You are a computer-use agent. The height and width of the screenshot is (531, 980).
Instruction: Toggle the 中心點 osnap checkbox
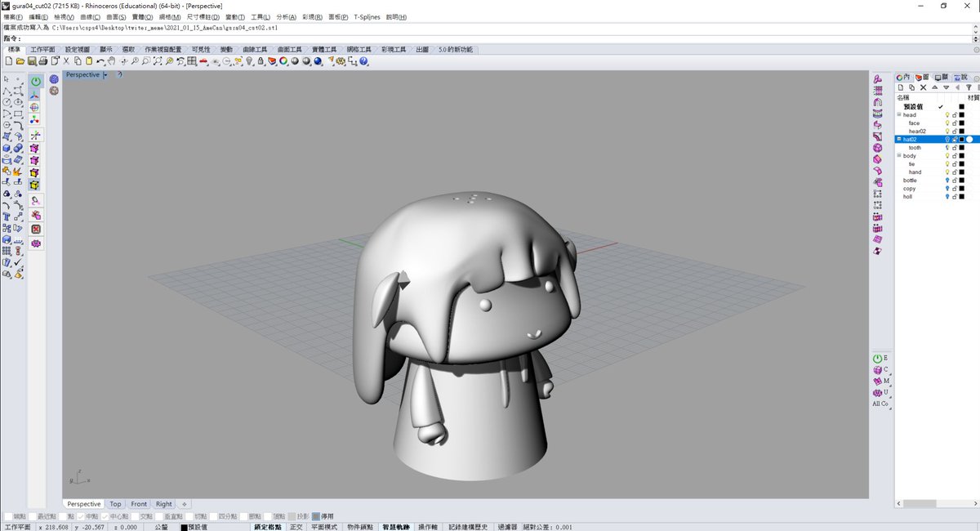105,516
